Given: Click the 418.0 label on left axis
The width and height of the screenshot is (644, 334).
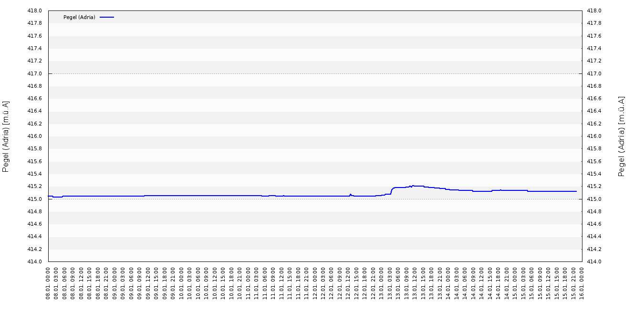Looking at the screenshot, I should pyautogui.click(x=35, y=11).
